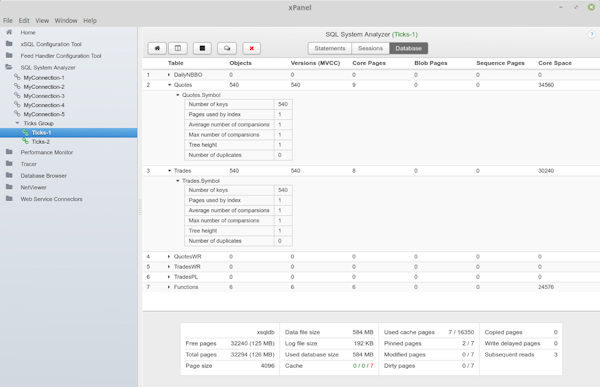This screenshot has height=387, width=600.
Task: Expand the TradesWR table row
Action: click(x=169, y=267)
